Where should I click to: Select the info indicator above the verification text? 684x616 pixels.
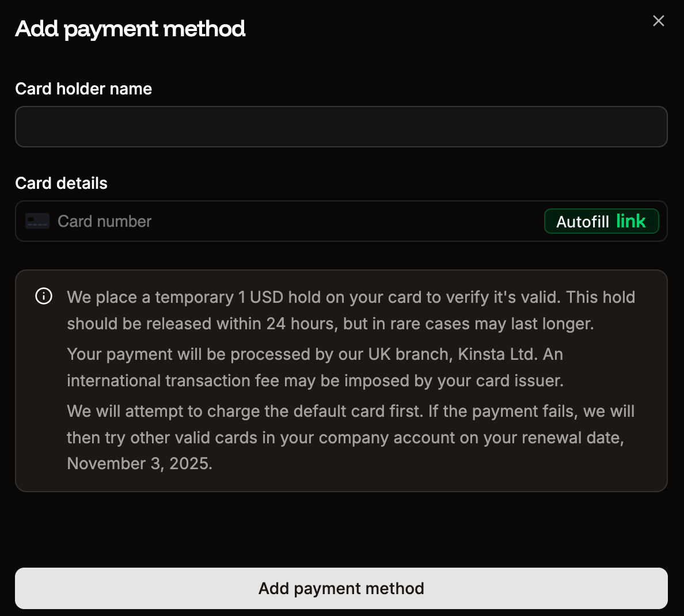pos(43,296)
